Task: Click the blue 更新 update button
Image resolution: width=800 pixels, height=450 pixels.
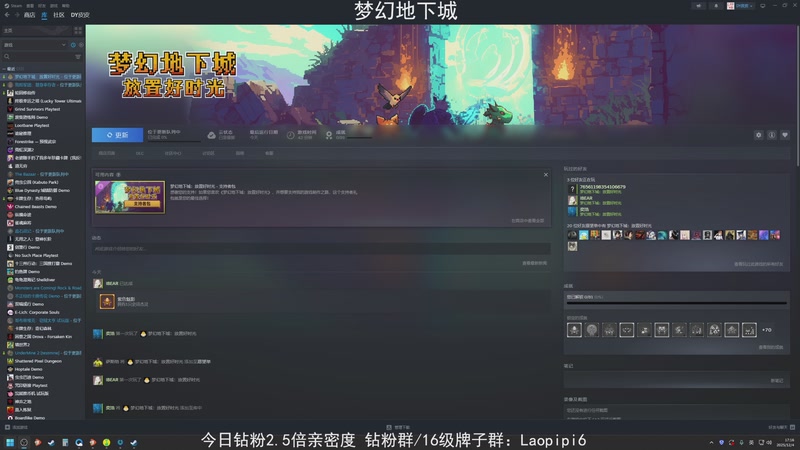Action: (117, 135)
